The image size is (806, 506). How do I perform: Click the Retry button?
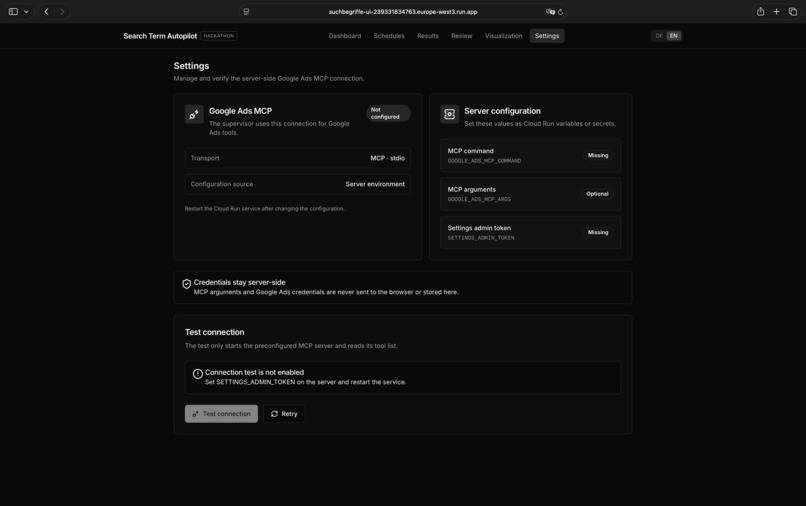(x=284, y=414)
